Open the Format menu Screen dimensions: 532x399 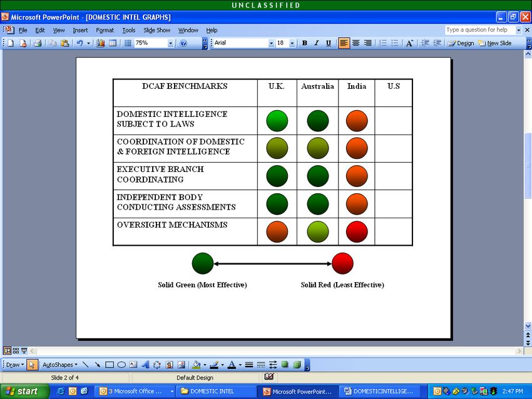(105, 30)
